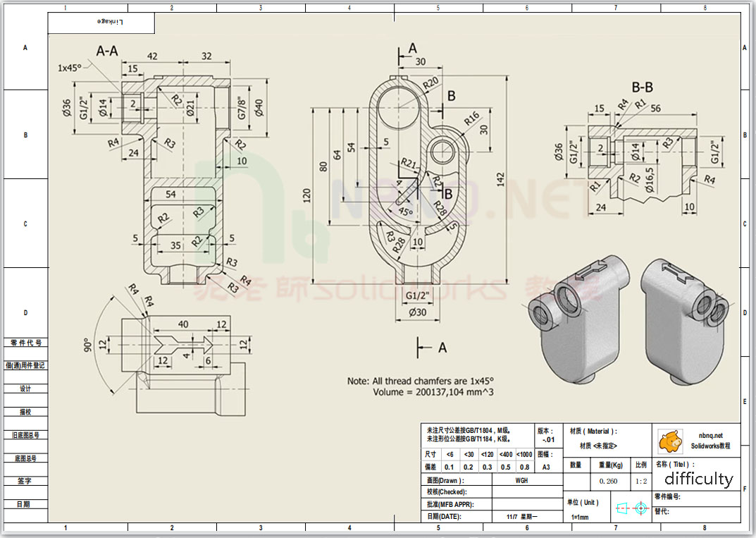The height and width of the screenshot is (538, 756).
Task: Click the '120' height dimension
Action: [x=306, y=195]
